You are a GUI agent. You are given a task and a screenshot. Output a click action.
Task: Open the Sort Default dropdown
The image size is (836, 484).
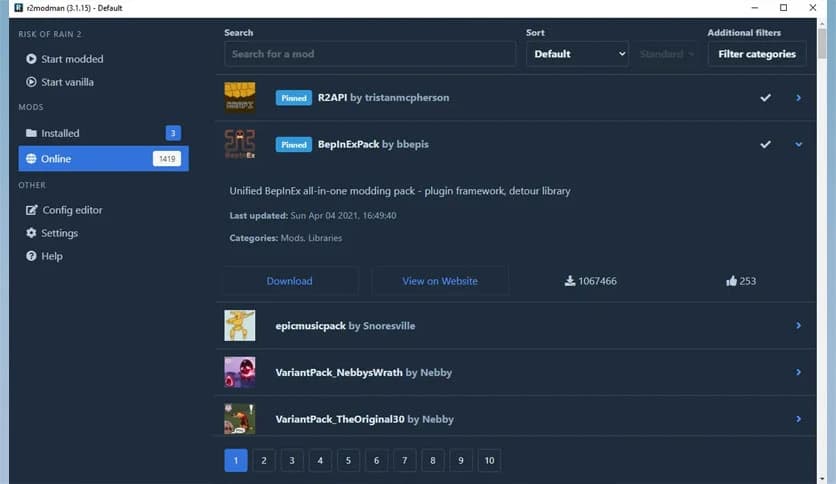[577, 54]
